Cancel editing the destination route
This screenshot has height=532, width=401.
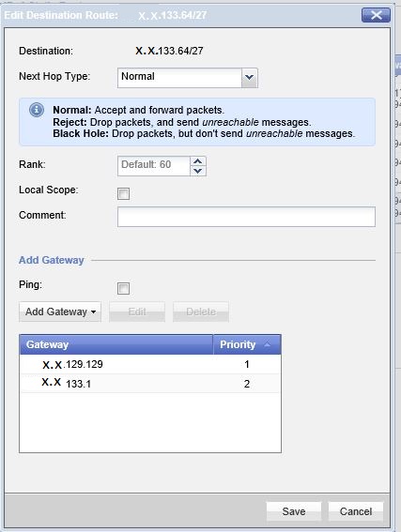[x=356, y=511]
